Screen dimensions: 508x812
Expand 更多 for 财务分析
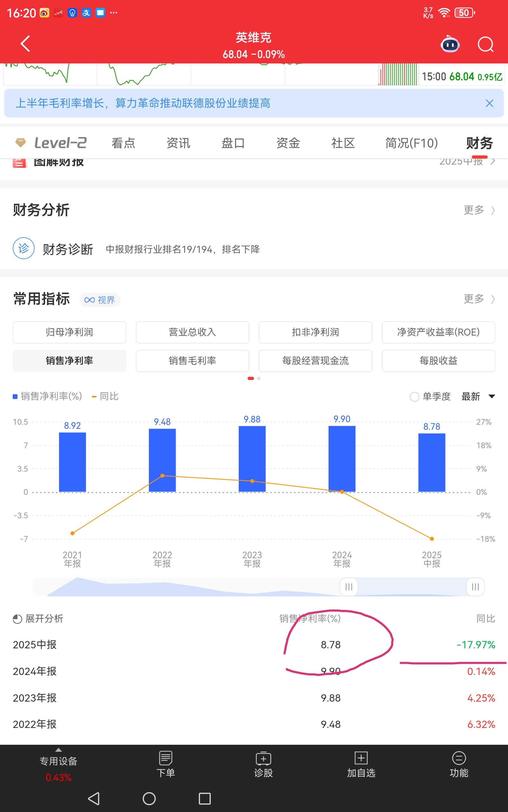coord(479,210)
